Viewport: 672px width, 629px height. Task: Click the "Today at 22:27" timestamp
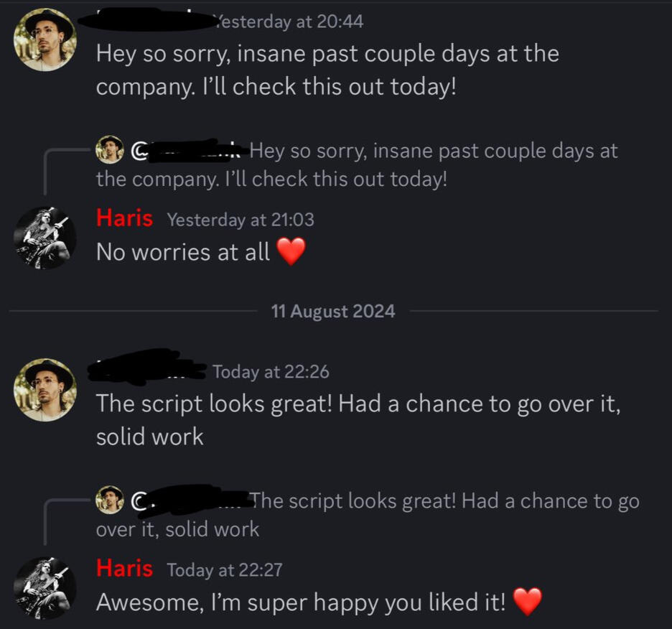coord(224,570)
